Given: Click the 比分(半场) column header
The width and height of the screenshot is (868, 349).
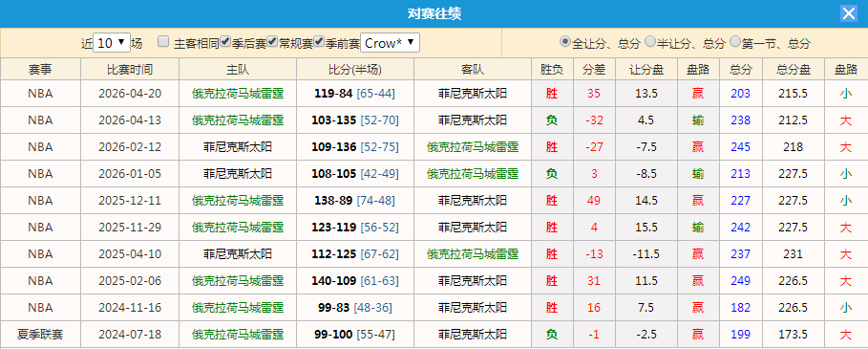Looking at the screenshot, I should [355, 69].
